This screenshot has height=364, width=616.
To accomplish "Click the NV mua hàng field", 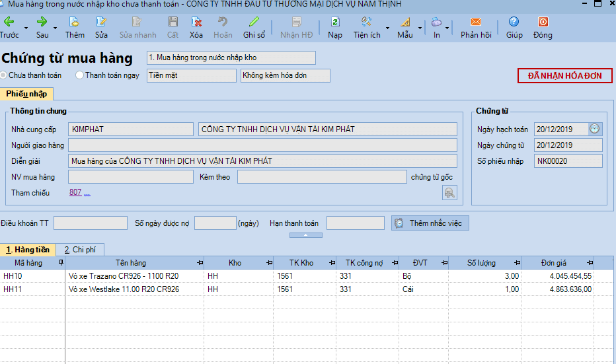I will click(x=131, y=176).
